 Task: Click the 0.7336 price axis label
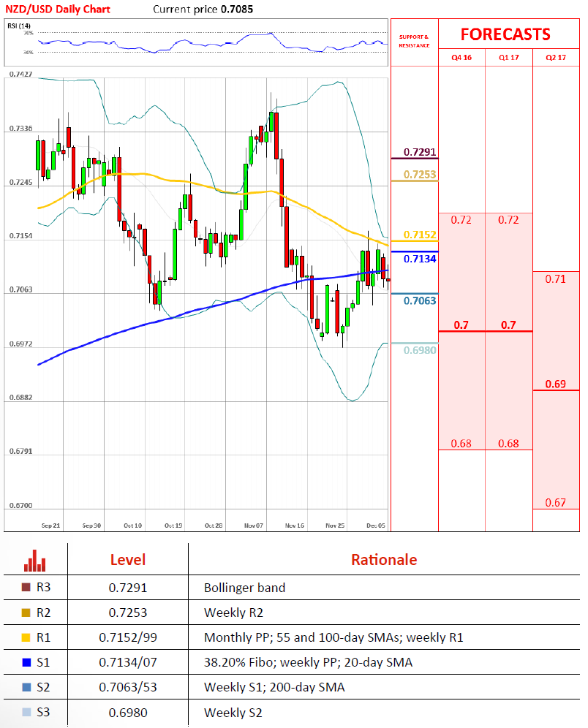tap(21, 128)
